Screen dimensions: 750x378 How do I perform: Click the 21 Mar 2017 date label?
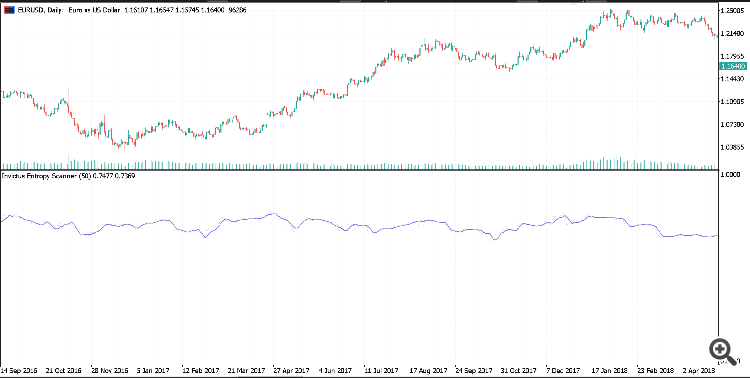point(246,370)
